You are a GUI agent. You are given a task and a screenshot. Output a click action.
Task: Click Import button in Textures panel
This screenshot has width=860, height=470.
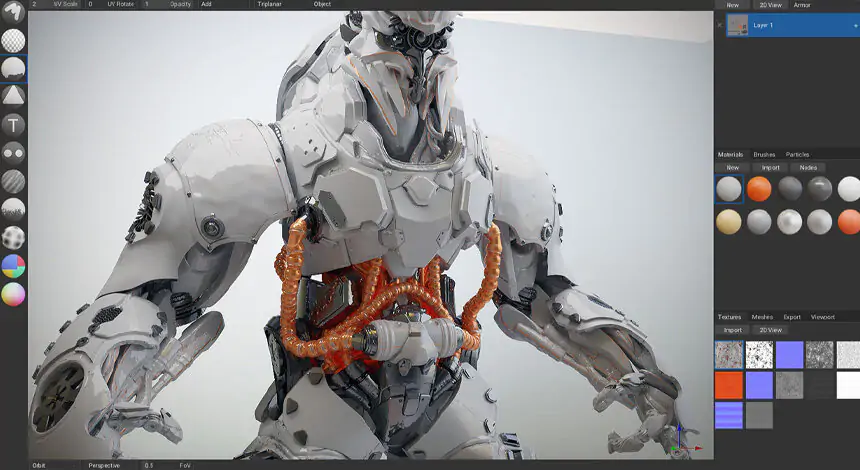point(733,330)
